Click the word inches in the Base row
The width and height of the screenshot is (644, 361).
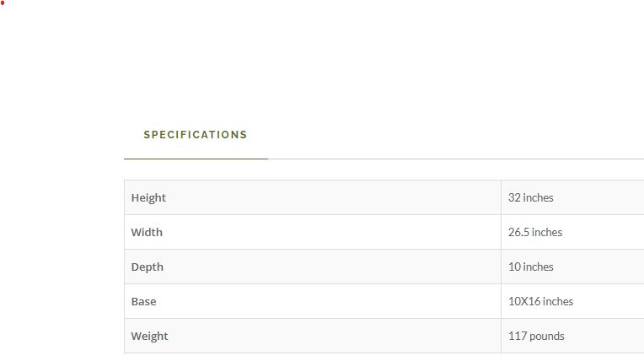558,301
